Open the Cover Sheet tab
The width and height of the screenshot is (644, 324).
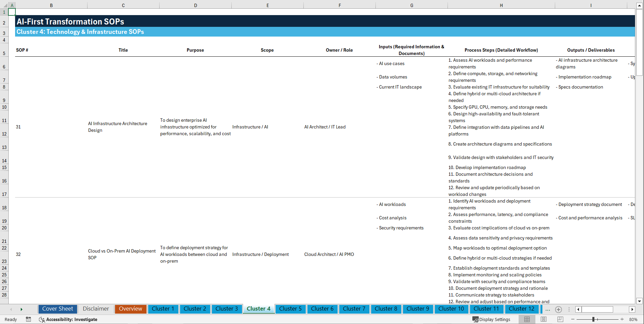[x=57, y=309]
